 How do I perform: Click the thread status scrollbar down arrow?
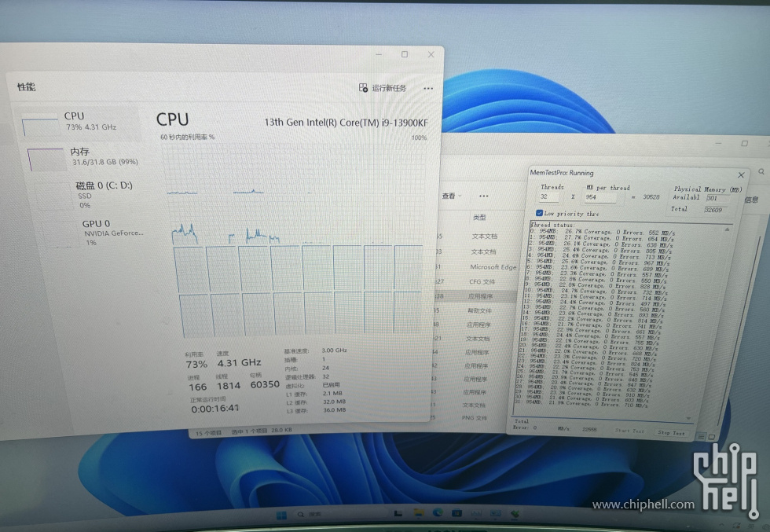tap(688, 419)
